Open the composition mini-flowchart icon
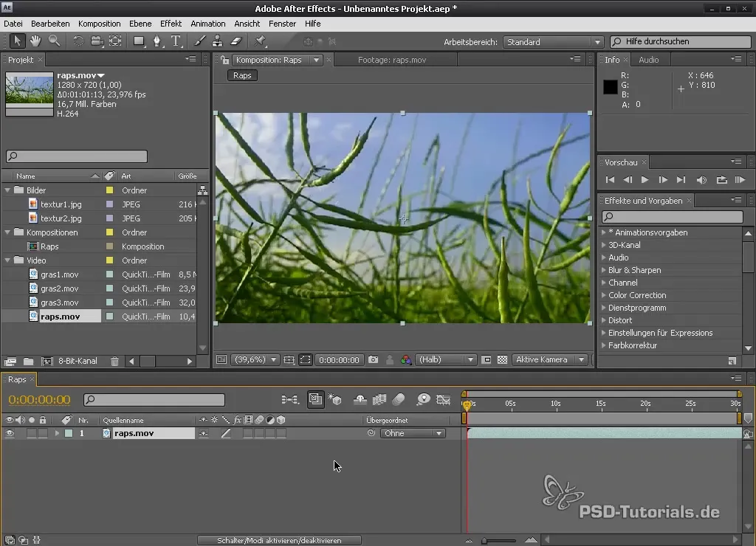 289,399
